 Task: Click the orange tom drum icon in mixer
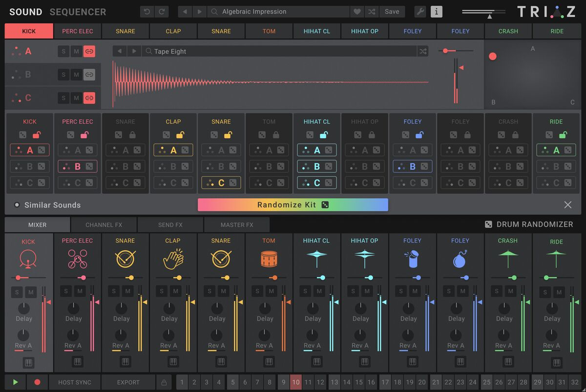pos(269,259)
